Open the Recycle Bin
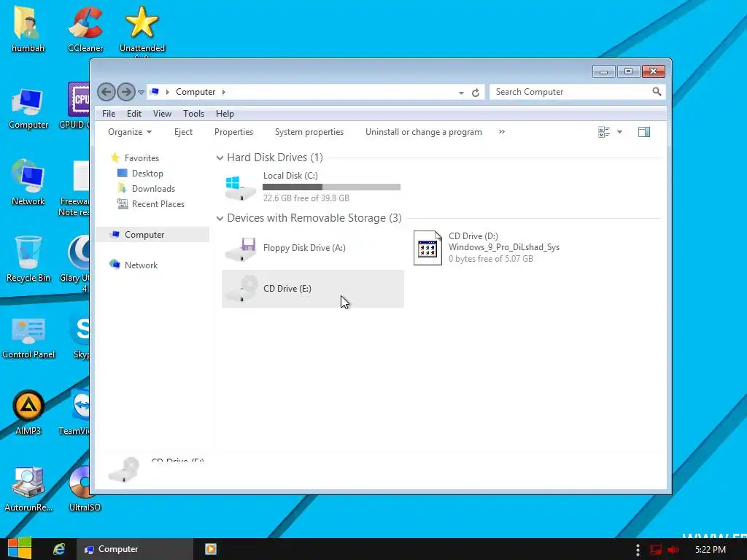Screen dimensions: 747x560 (28, 259)
